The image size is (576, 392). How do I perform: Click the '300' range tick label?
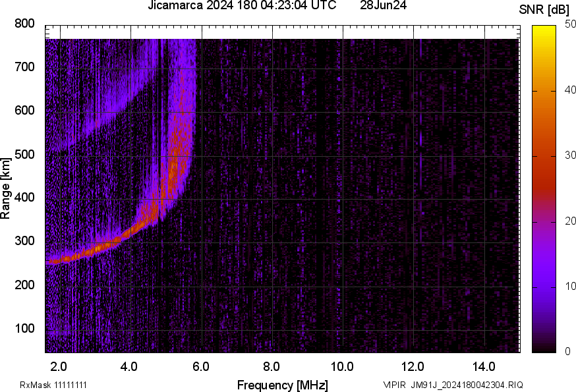(24, 241)
